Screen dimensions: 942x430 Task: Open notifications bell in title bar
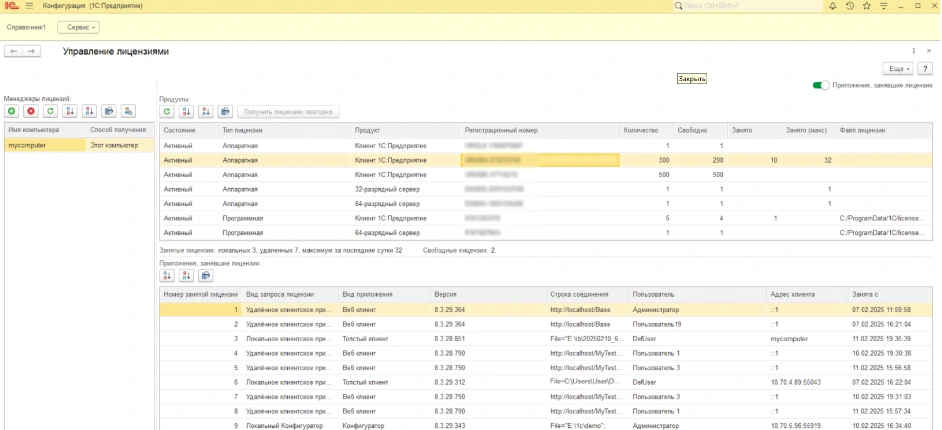pos(832,7)
